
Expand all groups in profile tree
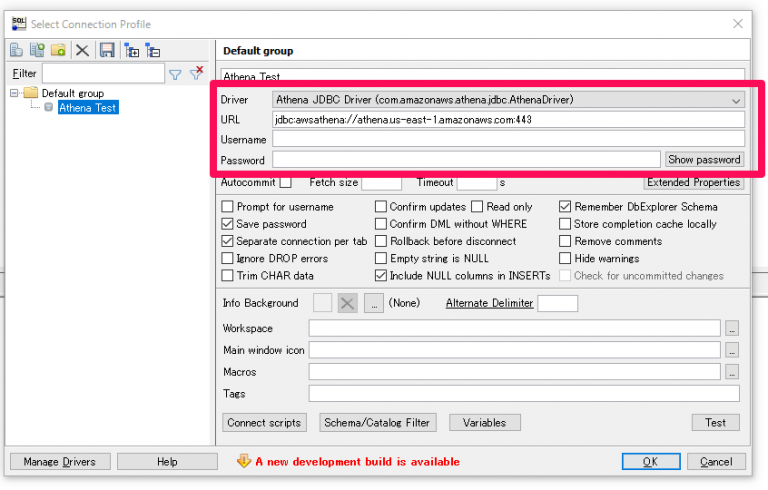coord(131,50)
